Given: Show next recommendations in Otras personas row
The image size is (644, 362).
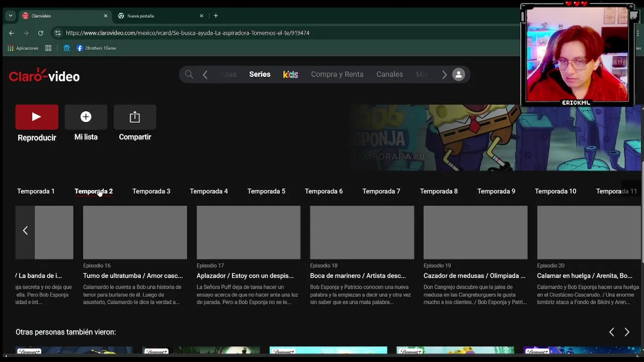Looking at the screenshot, I should (627, 332).
